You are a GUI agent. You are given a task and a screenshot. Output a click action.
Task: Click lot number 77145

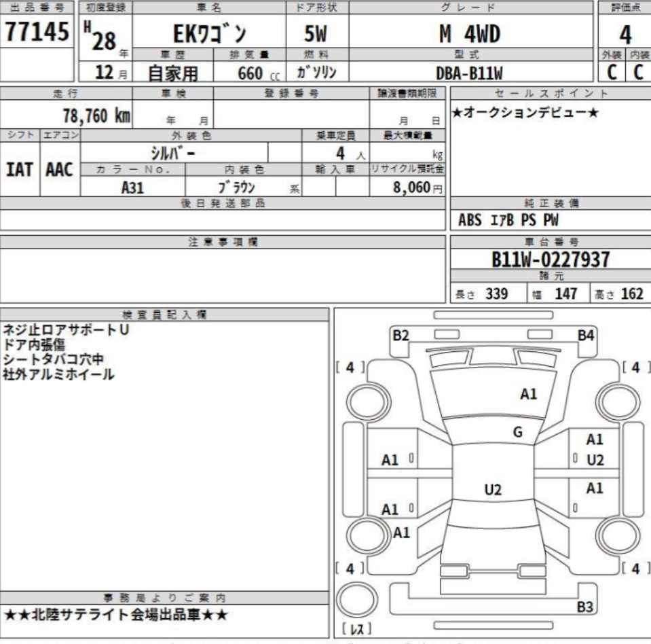coord(37,31)
